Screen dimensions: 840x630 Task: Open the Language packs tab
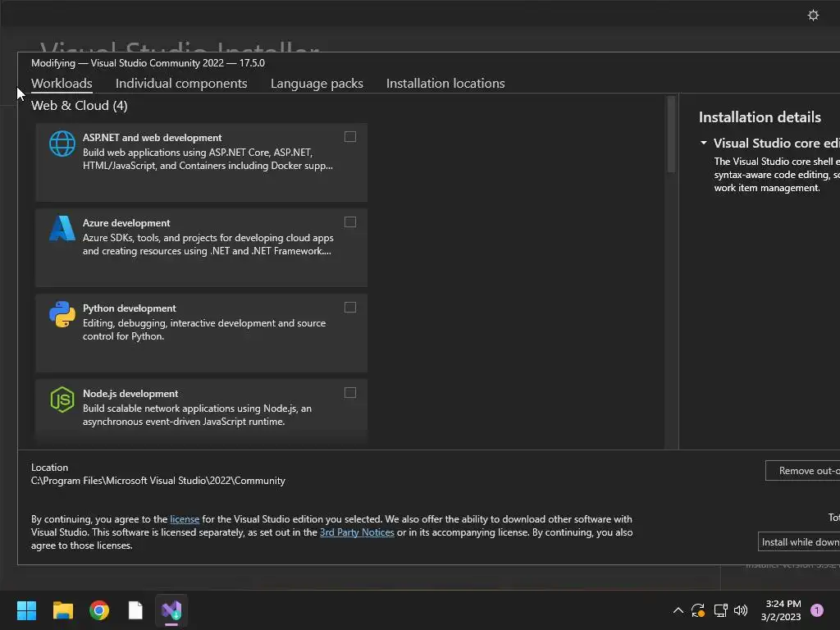[317, 84]
